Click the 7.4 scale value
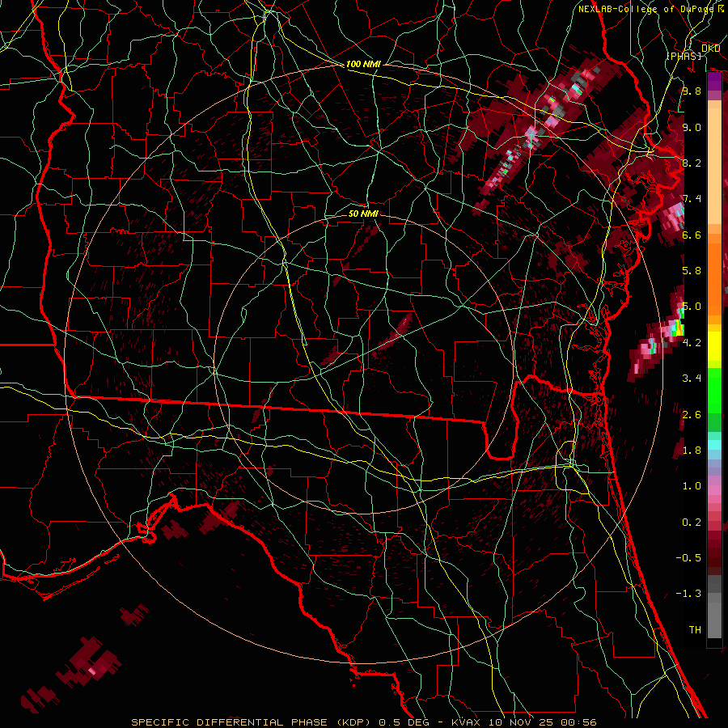728x728 pixels. (692, 199)
